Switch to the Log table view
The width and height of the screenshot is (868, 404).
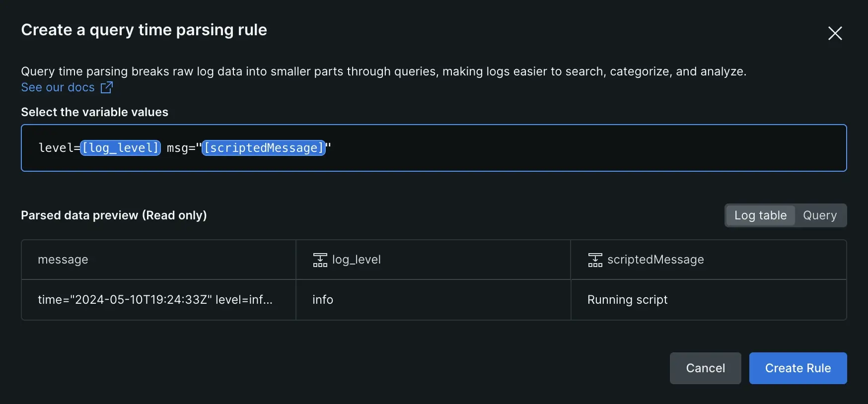(x=760, y=215)
